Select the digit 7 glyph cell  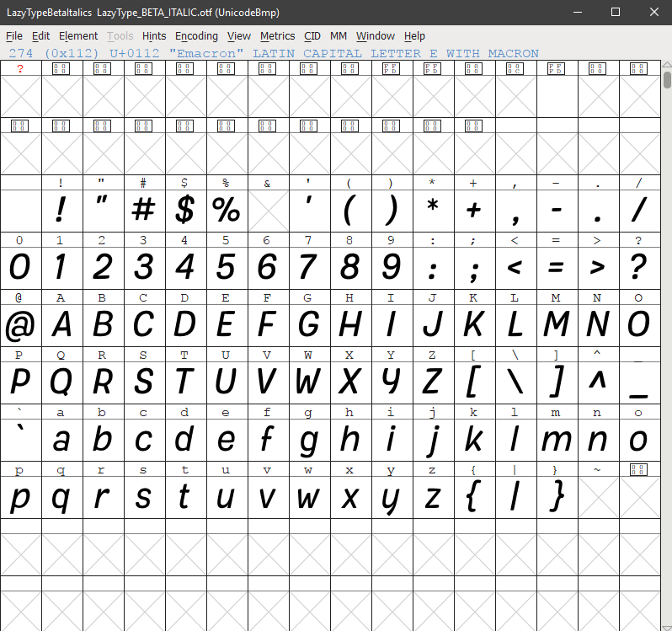[308, 268]
